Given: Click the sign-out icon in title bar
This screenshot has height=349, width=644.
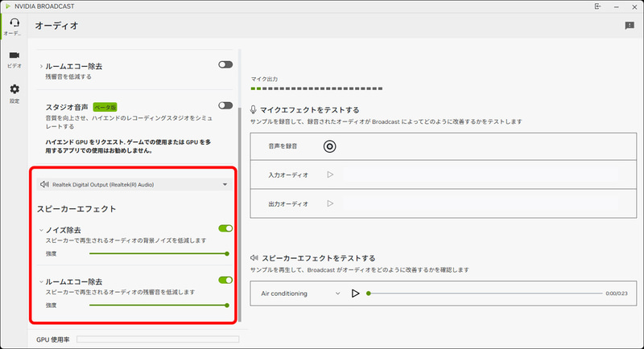Looking at the screenshot, I should 597,6.
